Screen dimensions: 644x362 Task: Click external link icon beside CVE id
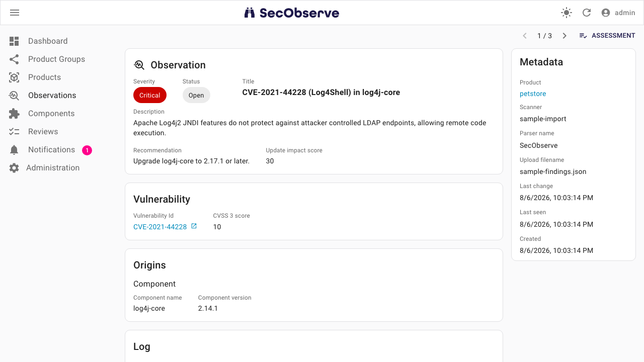[194, 226]
